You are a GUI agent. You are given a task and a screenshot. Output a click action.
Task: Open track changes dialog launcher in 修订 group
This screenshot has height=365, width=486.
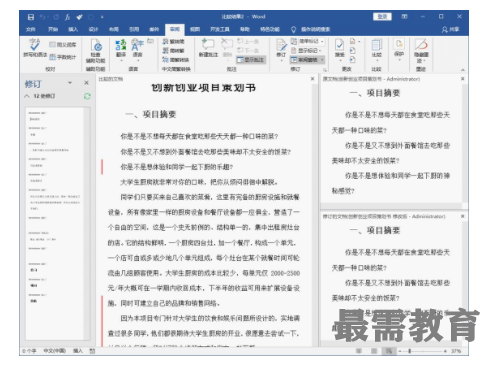pos(325,69)
